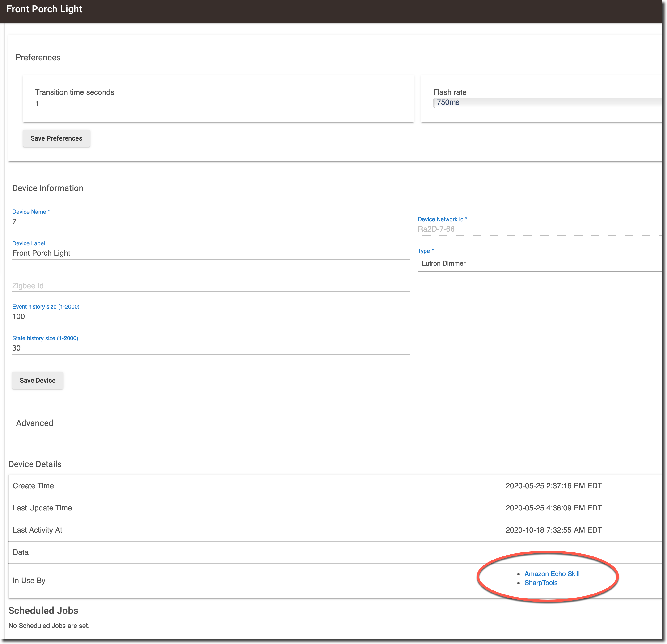Click the Create Time value cell

point(554,486)
